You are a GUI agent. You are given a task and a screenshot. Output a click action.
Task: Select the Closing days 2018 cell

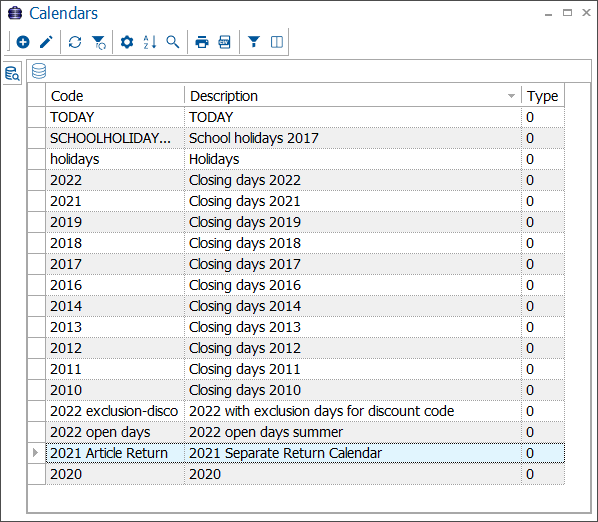[353, 243]
